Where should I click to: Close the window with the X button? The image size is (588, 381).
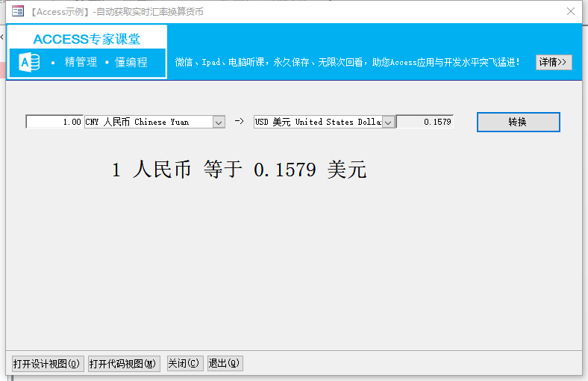[x=571, y=11]
